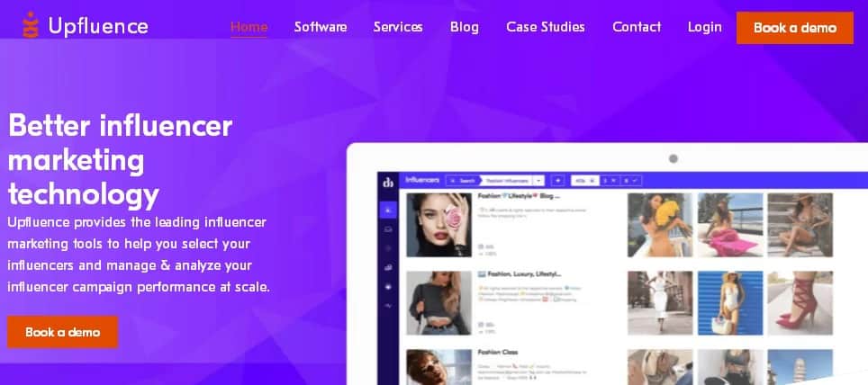Viewport: 868px width, 385px height.
Task: Go to the Services menu item
Action: (398, 27)
